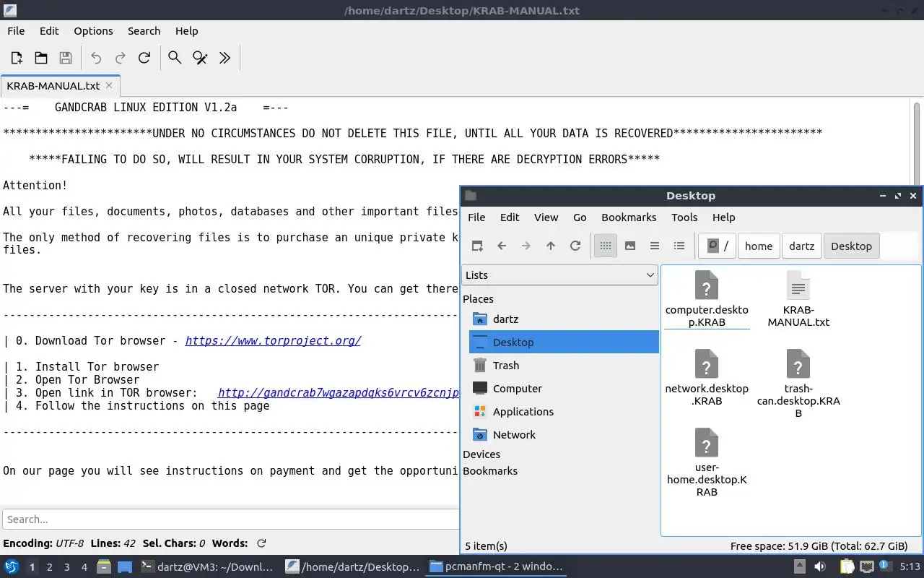Screen dimensions: 924x578
Task: Switch to workspace 2
Action: 49,567
